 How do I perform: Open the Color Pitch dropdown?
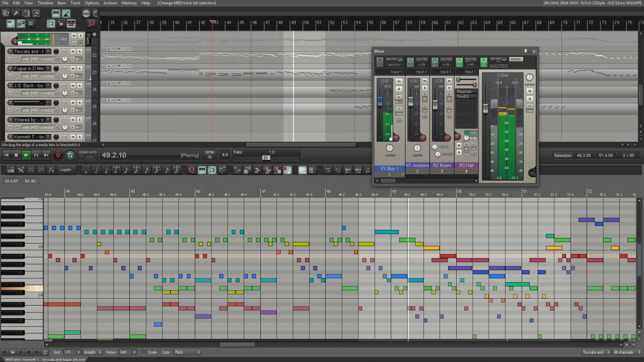tap(187, 352)
